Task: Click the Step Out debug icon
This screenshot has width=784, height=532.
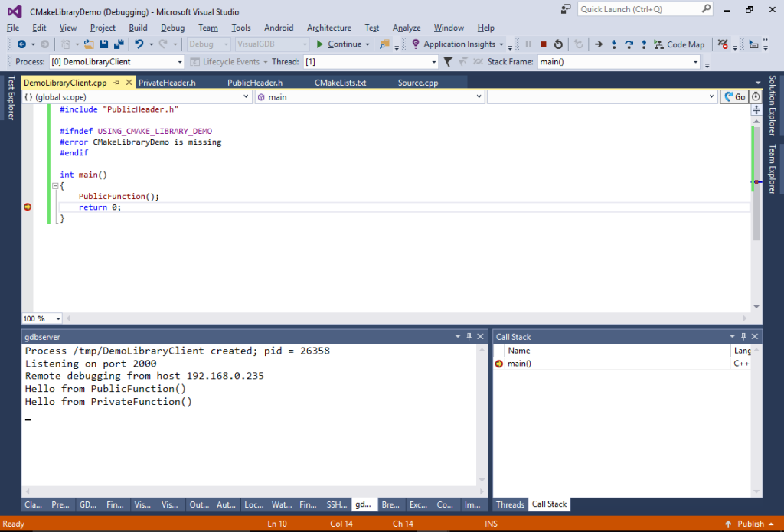Action: tap(643, 44)
